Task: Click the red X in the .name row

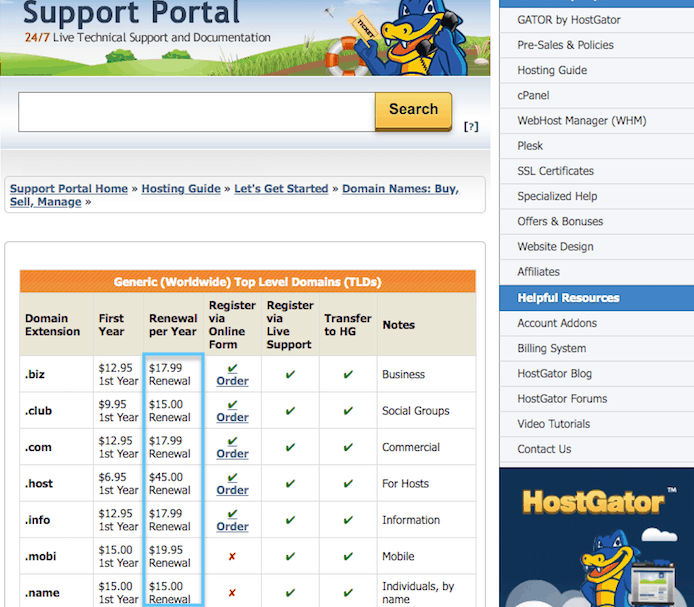Action: pos(232,592)
